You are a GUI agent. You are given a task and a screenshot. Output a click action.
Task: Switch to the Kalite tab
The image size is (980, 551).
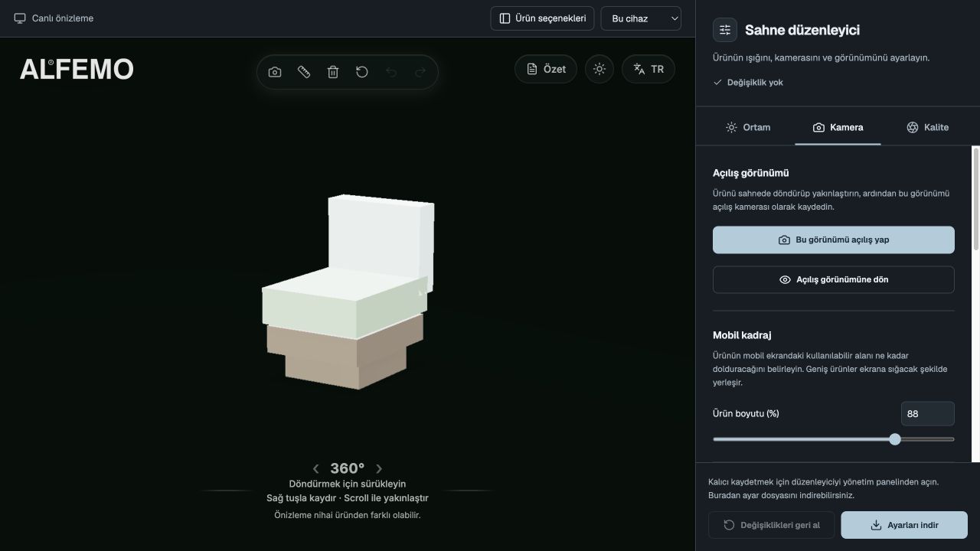927,127
